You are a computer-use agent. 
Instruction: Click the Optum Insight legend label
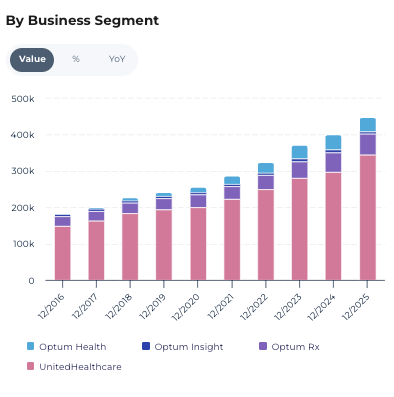pyautogui.click(x=189, y=347)
